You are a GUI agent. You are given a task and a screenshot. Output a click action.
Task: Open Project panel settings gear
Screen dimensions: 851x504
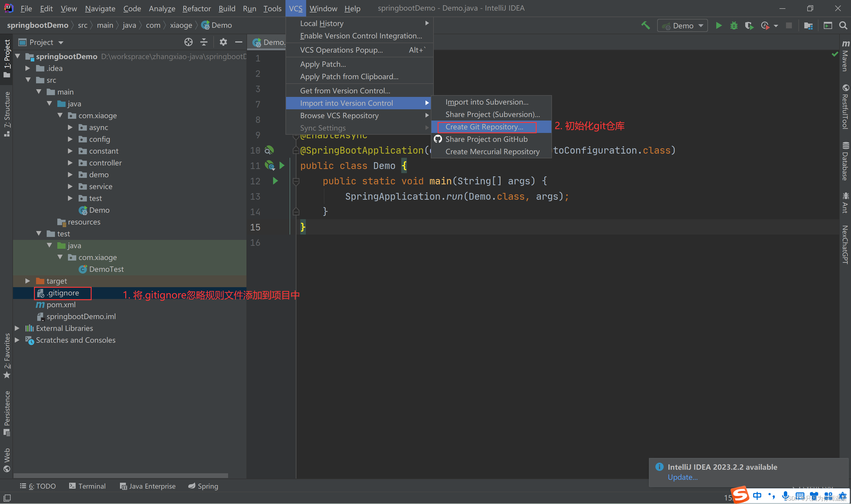pyautogui.click(x=223, y=42)
